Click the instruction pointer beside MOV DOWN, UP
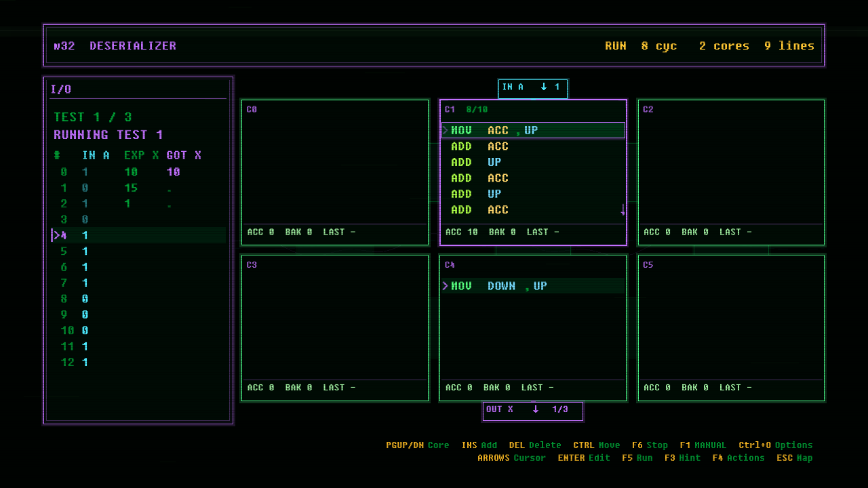 point(446,286)
